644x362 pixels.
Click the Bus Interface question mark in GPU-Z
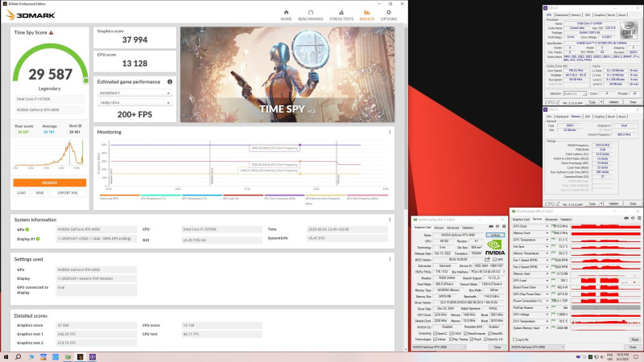point(504,272)
